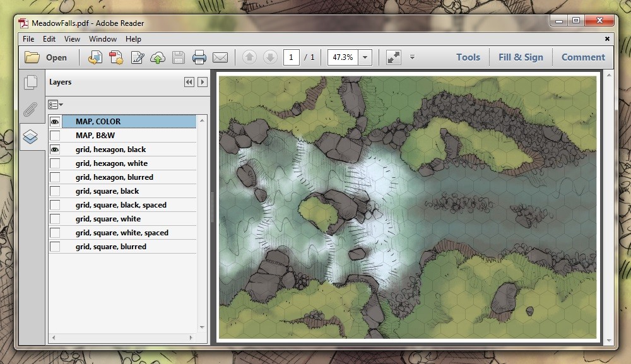Close the document with menu bar X

607,39
